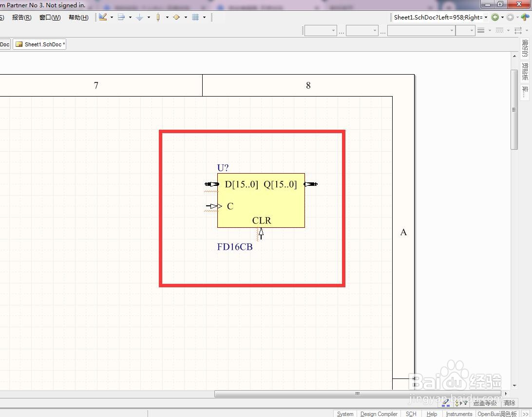This screenshot has width=532, height=417.
Task: Click the System panel button
Action: click(x=345, y=414)
